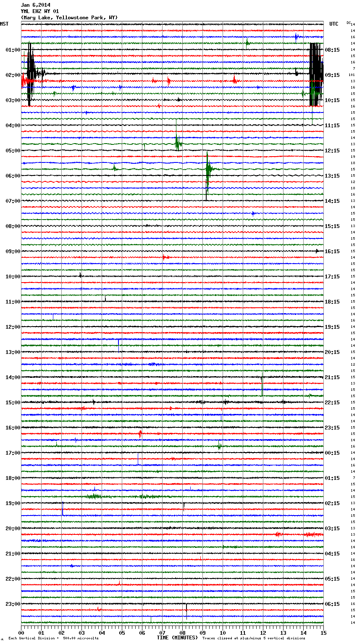The image size is (357, 644).
Task: Select the '01:00' MST time label
Action: (13, 50)
